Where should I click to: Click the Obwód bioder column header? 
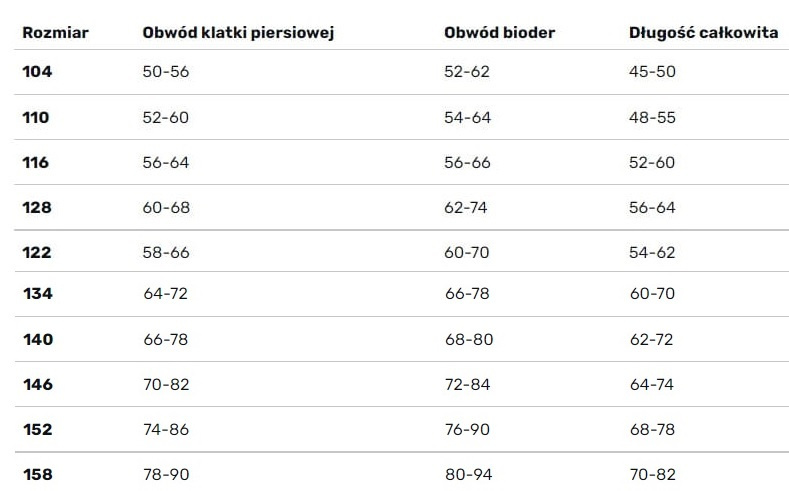(499, 33)
